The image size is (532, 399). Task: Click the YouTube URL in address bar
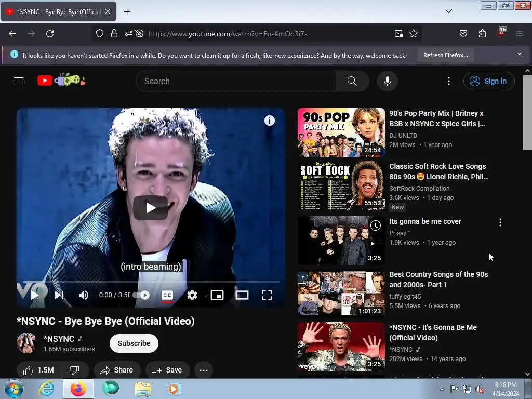coord(228,34)
